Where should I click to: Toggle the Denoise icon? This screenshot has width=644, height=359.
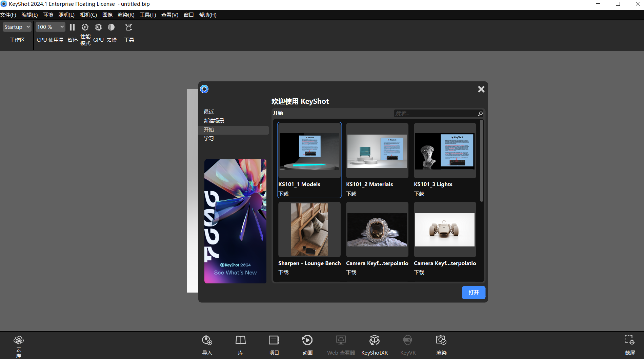(111, 27)
